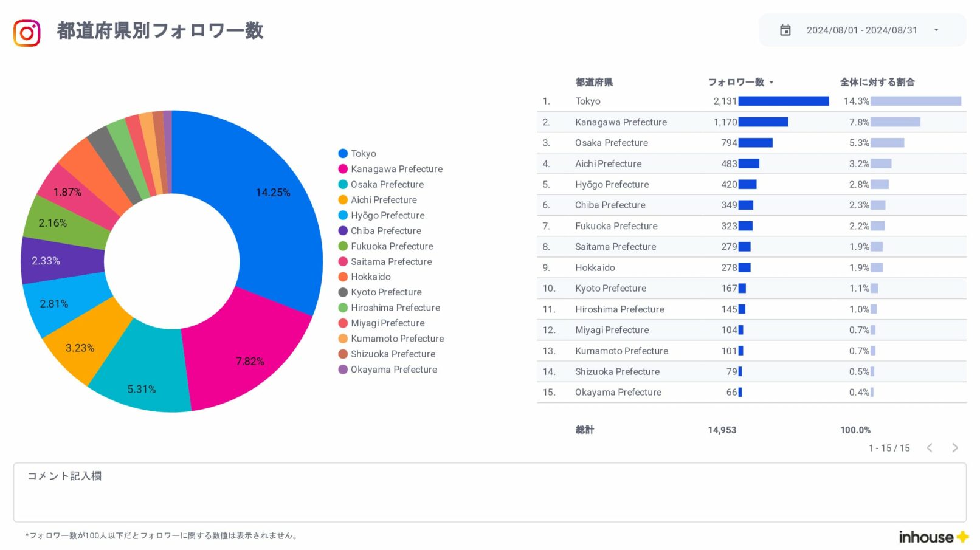Open sorting options on 全体に対する割合 column
The width and height of the screenshot is (980, 550).
coord(877,82)
